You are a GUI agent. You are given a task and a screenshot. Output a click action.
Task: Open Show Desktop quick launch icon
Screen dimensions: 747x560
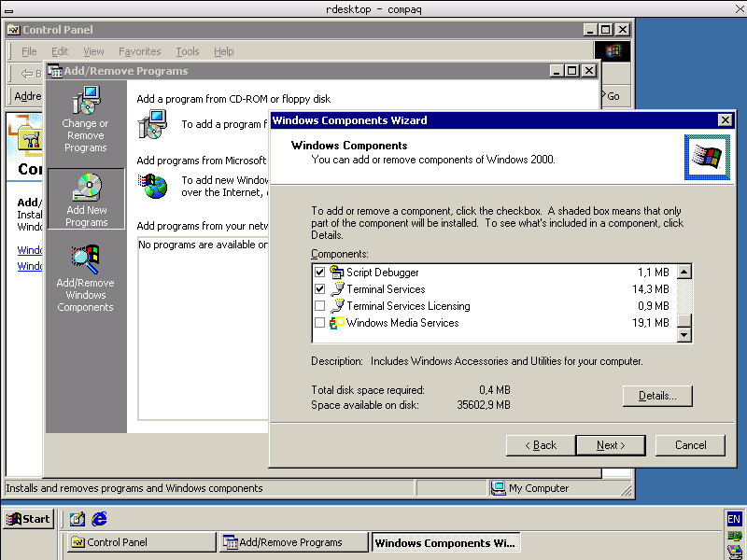coord(78,519)
